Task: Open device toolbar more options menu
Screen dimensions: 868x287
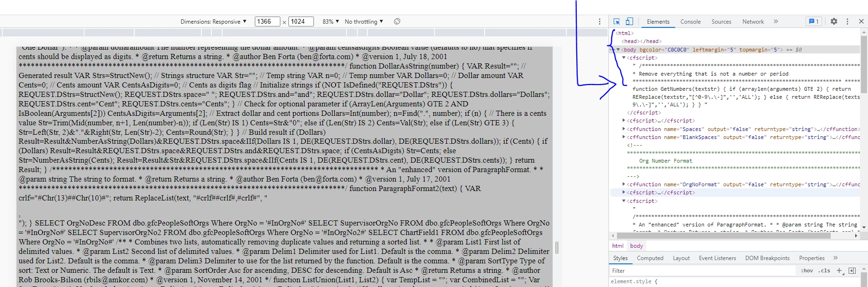Action: 599,21
